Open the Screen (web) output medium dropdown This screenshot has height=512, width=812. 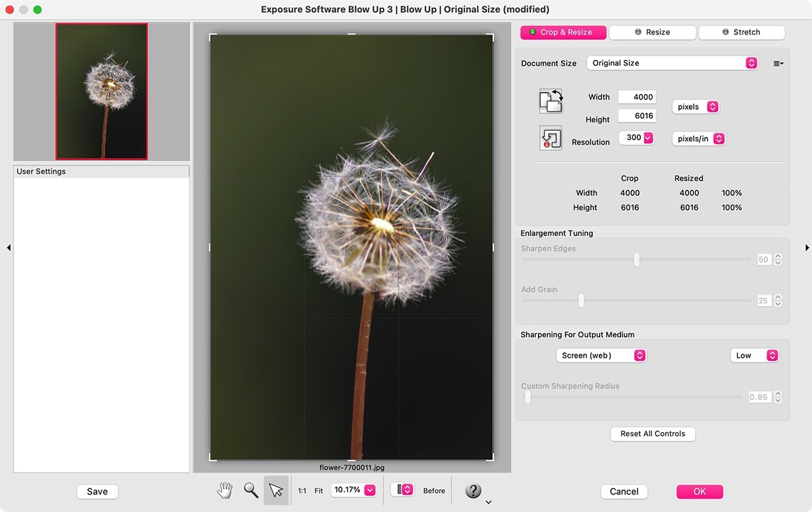601,356
